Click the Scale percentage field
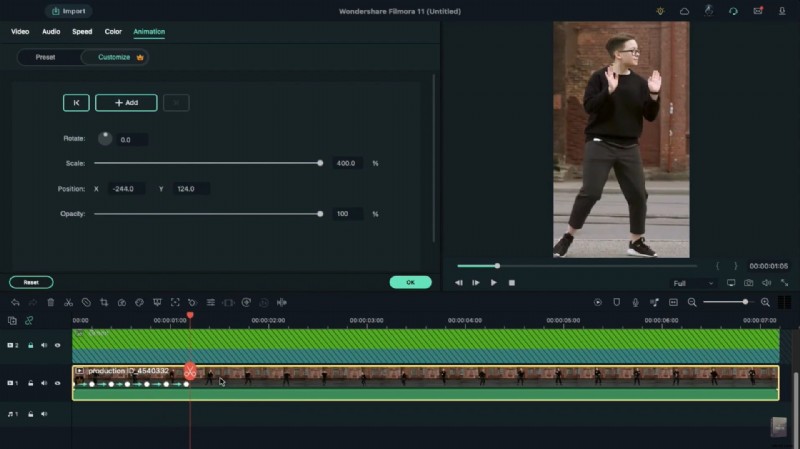The image size is (800, 449). point(347,163)
